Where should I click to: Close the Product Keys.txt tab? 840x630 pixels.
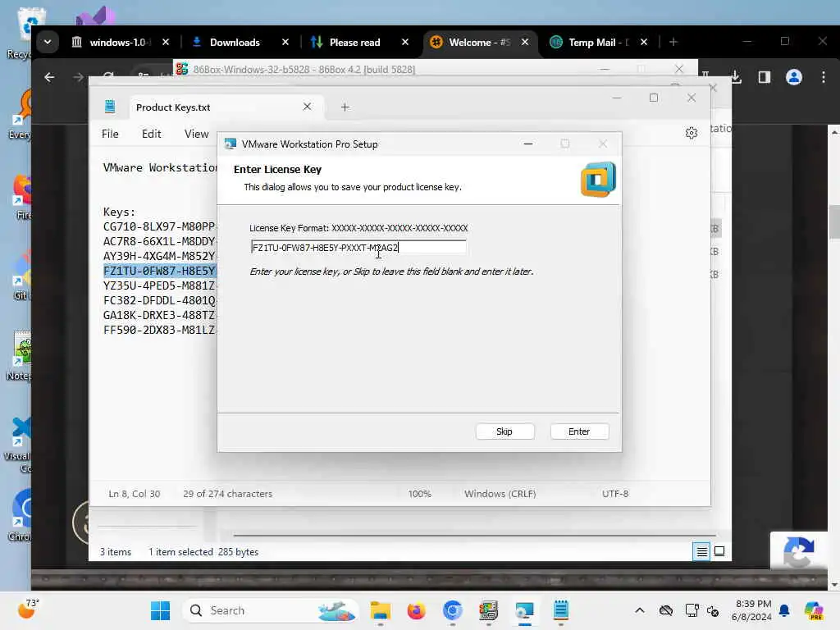pyautogui.click(x=307, y=107)
